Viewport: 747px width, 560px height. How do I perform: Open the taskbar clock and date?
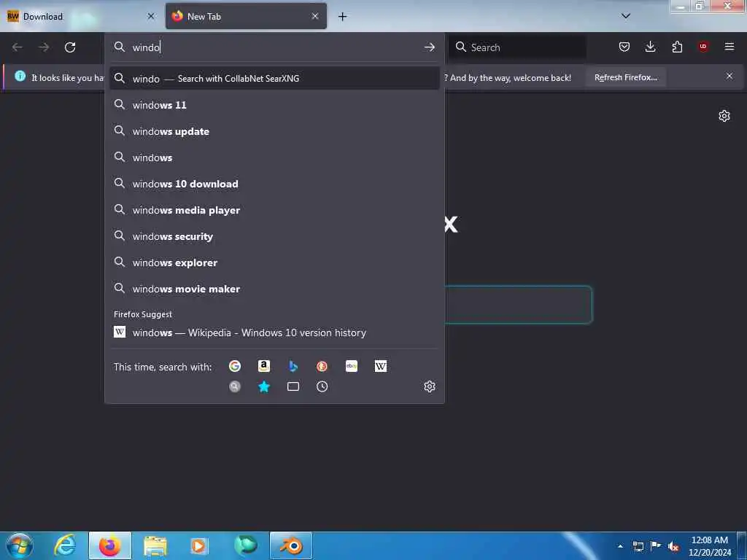click(709, 546)
